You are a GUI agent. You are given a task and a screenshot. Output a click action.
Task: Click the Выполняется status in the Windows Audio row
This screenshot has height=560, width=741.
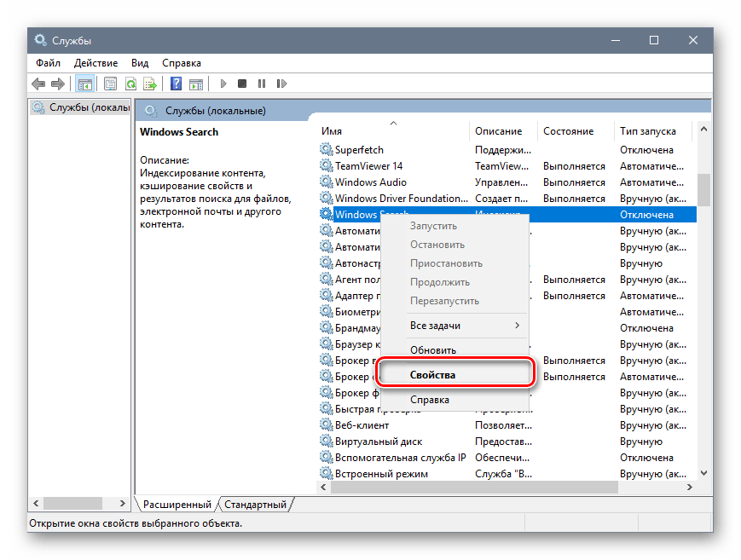coord(574,182)
